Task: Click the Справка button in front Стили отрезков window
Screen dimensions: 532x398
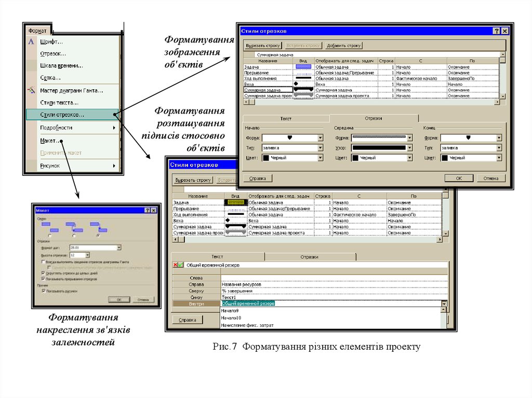Action: 258,179
